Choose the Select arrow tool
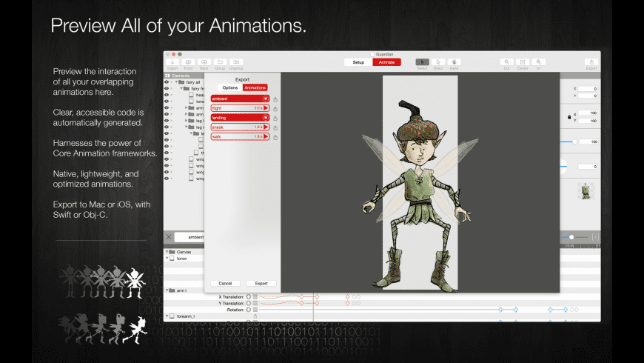Viewport: 644px width, 363px height. click(x=422, y=62)
